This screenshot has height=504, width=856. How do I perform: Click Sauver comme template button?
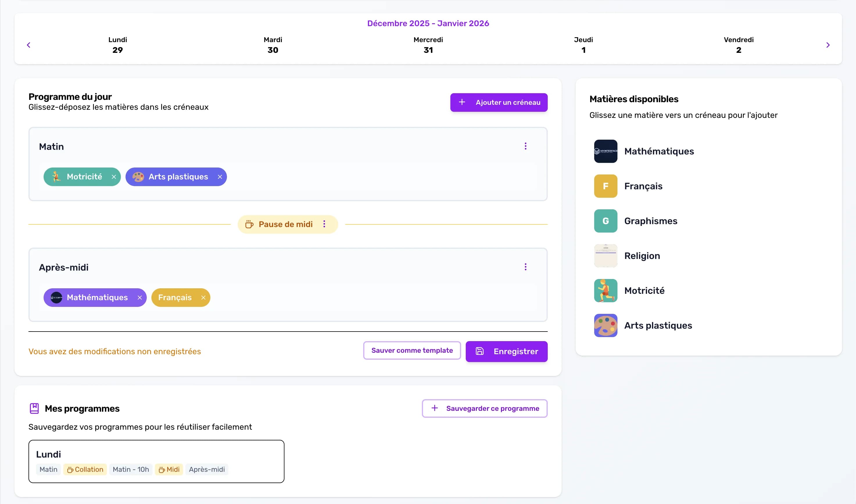[x=412, y=350]
